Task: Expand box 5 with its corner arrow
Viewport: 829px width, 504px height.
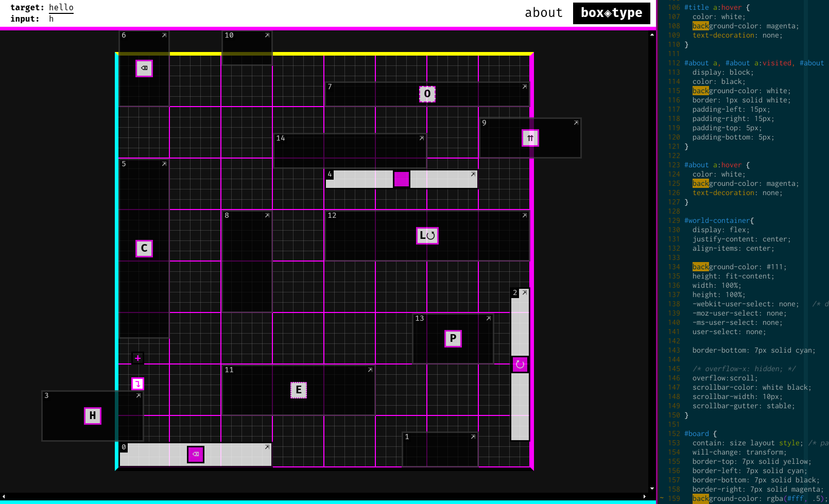Action: click(x=164, y=164)
